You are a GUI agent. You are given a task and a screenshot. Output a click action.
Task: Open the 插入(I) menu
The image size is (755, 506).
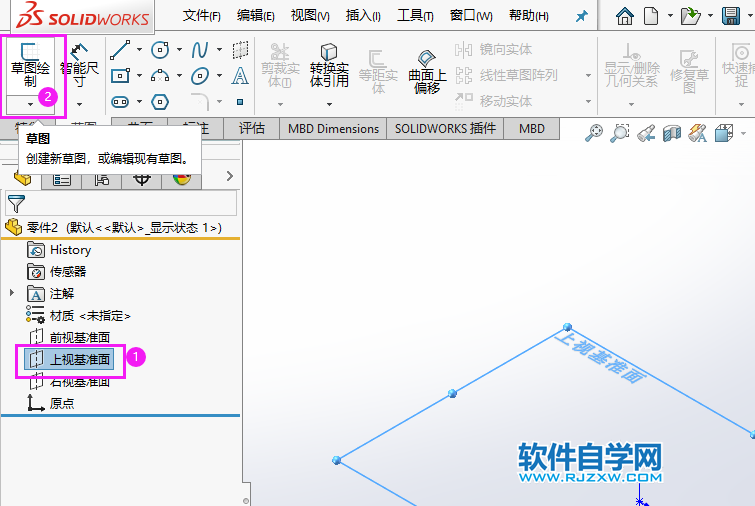[x=363, y=16]
